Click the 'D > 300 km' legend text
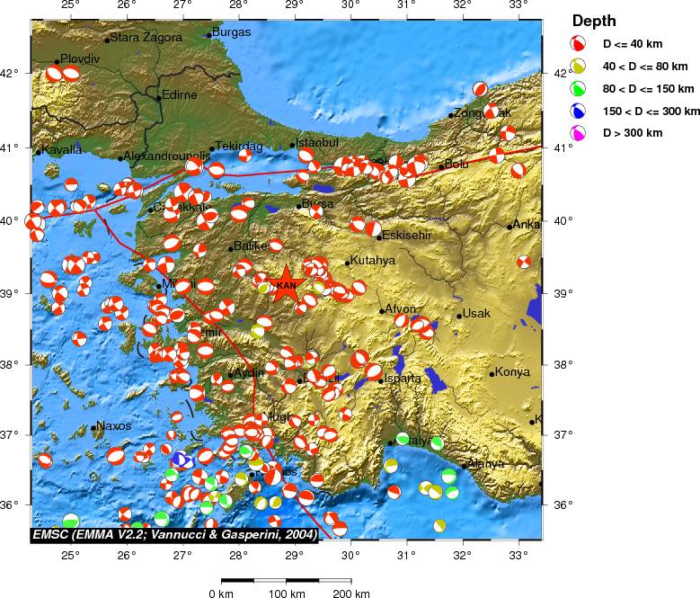The height and width of the screenshot is (598, 700). (x=633, y=133)
